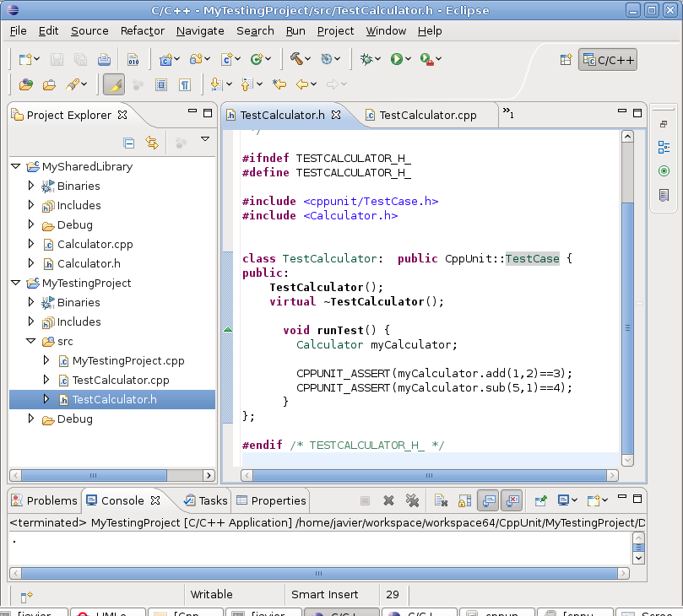Open the Project Explorer view menu dropdown
Viewport: 683px width, 616px height.
pyautogui.click(x=203, y=139)
